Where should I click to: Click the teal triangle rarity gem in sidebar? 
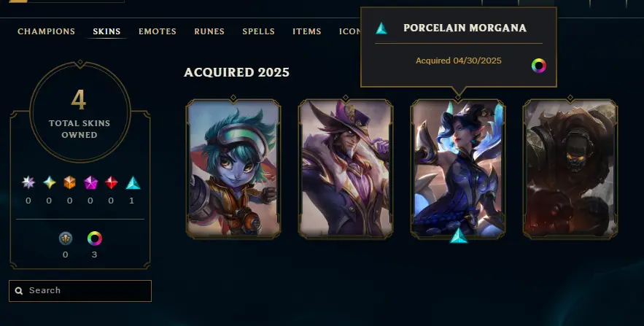(x=132, y=183)
